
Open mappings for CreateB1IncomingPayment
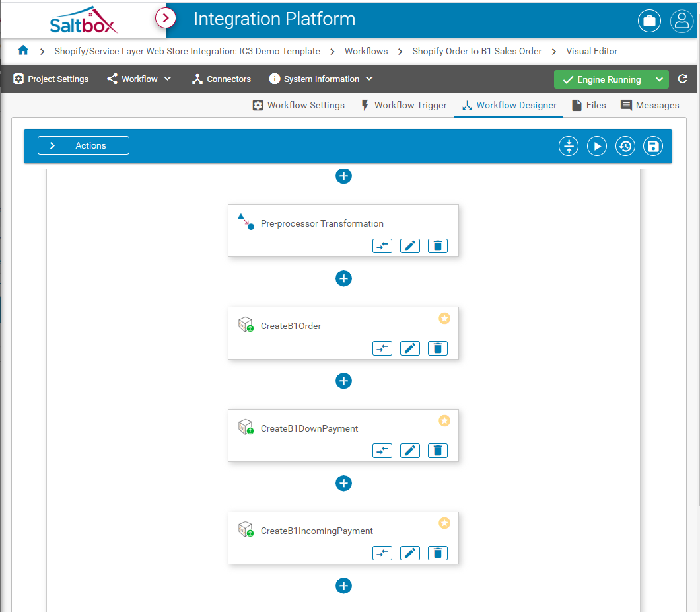[x=382, y=553]
